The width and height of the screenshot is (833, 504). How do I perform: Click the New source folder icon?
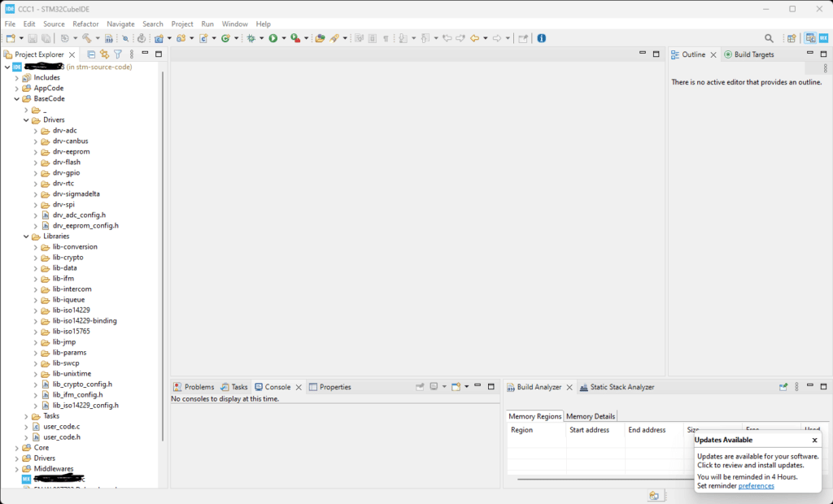[x=181, y=38]
